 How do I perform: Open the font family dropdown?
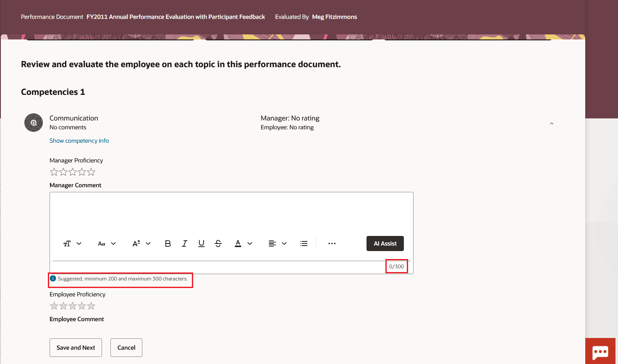(x=107, y=243)
